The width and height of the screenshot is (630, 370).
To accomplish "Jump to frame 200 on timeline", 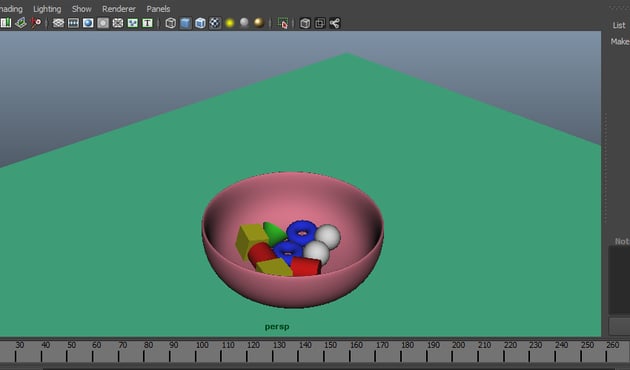I will click(x=458, y=345).
